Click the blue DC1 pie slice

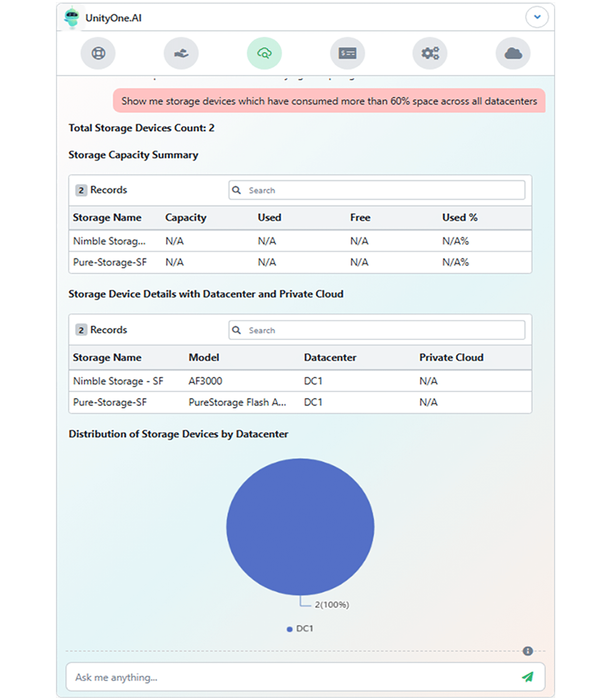tap(300, 526)
